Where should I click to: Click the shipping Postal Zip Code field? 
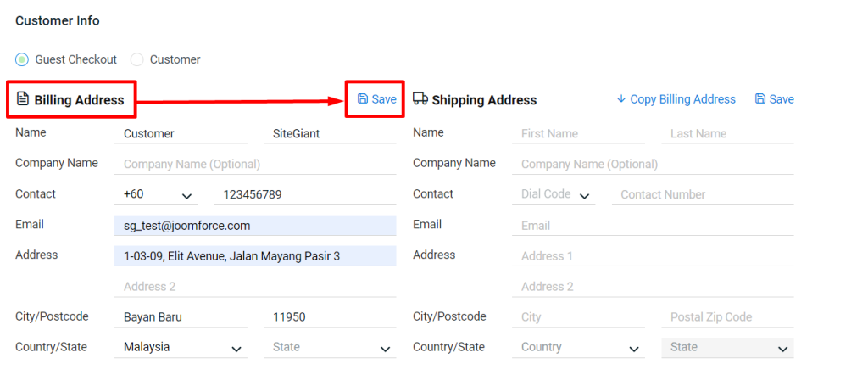coord(726,316)
